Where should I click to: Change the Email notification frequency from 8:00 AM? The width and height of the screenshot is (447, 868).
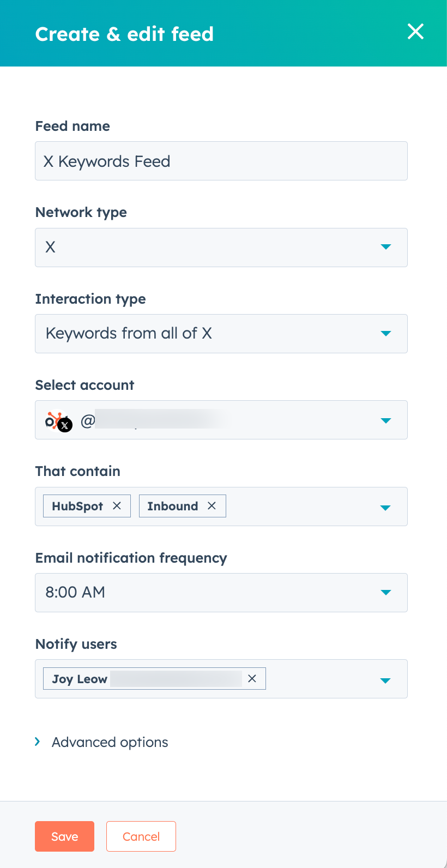385,593
